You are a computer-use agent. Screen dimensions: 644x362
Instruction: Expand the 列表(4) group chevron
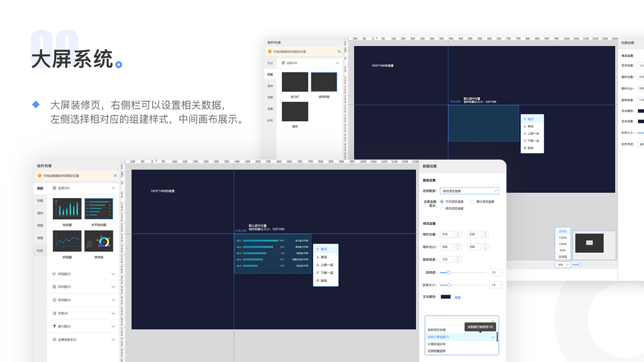[113, 313]
